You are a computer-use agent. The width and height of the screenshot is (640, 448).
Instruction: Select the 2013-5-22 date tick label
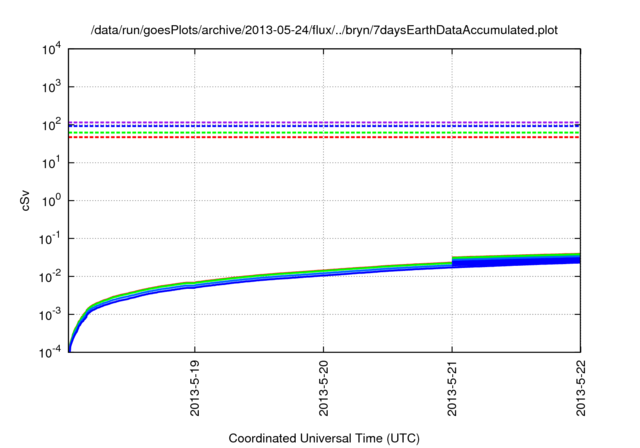coord(580,388)
